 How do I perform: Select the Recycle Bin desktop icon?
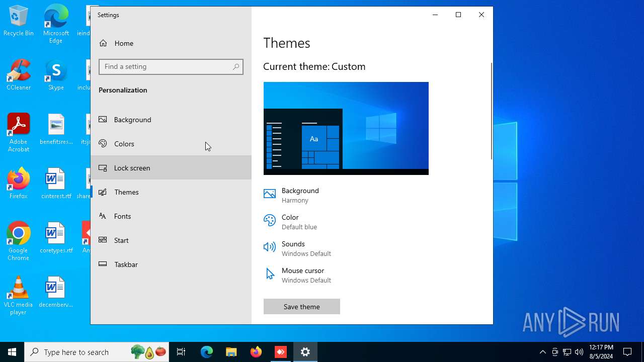pos(19,21)
